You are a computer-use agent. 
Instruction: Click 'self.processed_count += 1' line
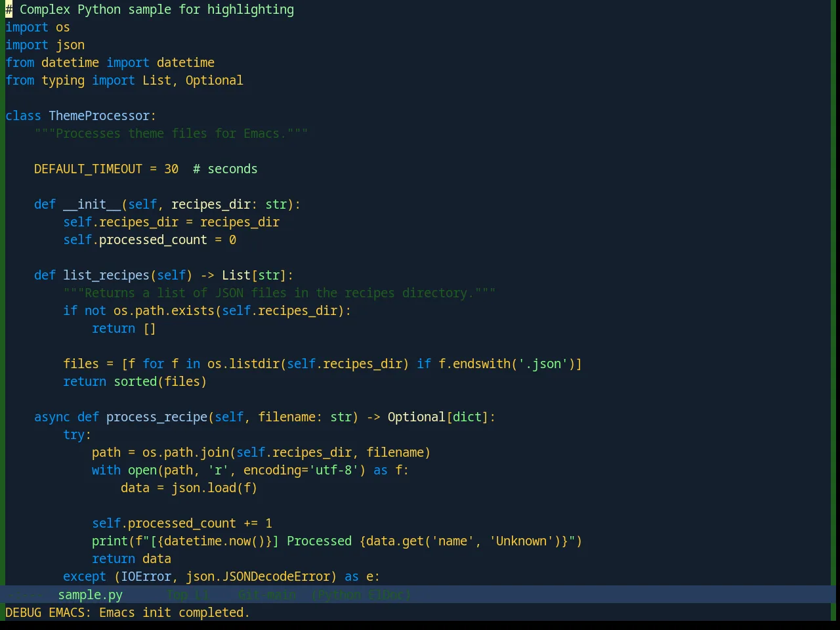click(x=182, y=524)
